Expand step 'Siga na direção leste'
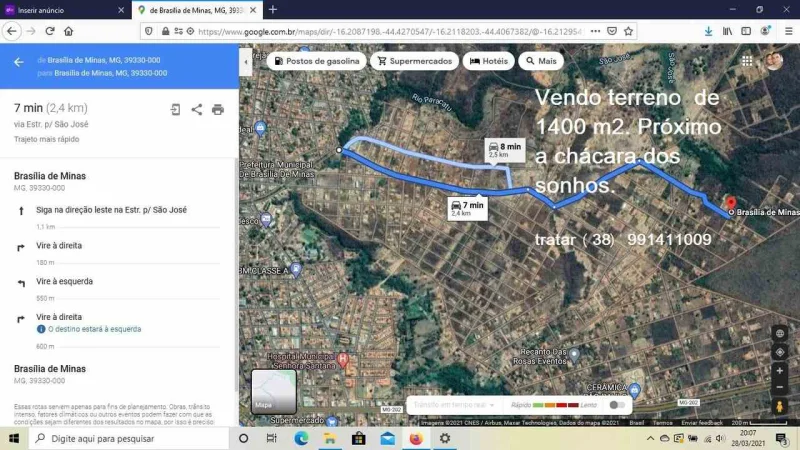Screen dimensions: 800x450 pyautogui.click(x=111, y=210)
